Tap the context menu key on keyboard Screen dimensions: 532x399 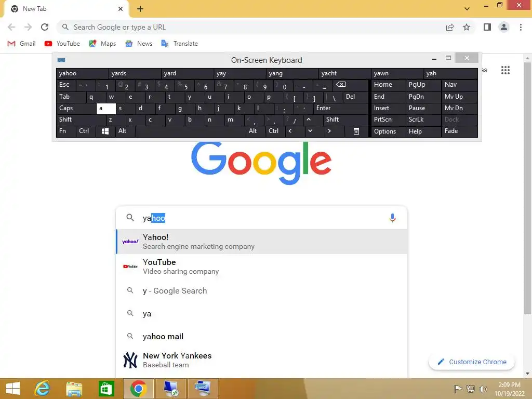[356, 131]
